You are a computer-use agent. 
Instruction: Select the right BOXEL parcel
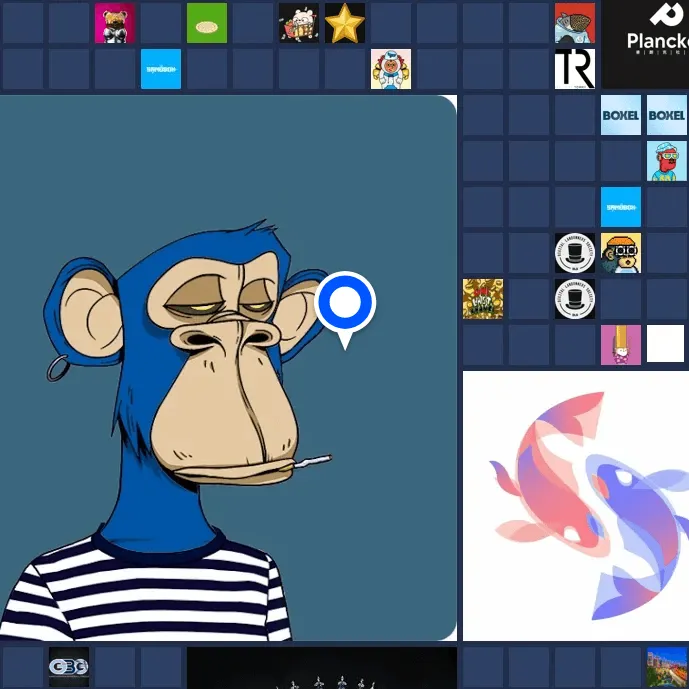click(x=667, y=115)
